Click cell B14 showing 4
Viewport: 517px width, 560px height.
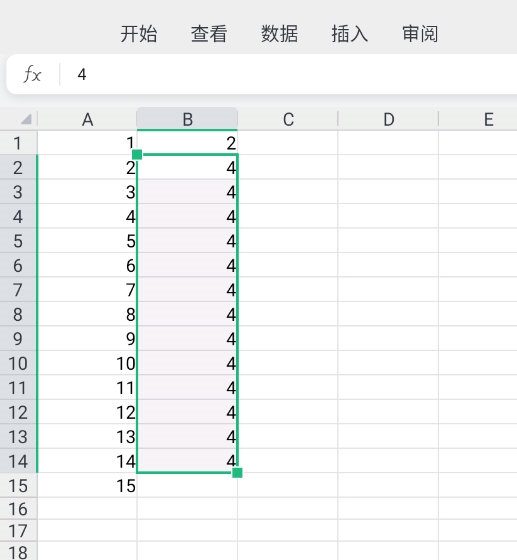(x=187, y=461)
